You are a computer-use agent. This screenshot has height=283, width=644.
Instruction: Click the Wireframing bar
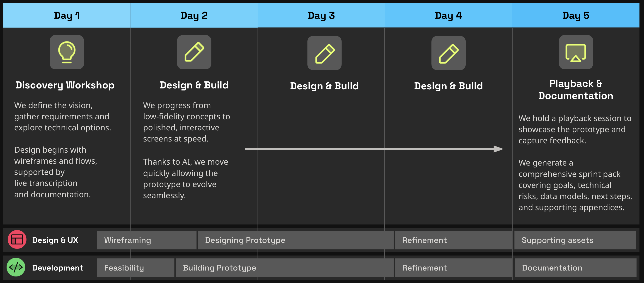(x=147, y=240)
